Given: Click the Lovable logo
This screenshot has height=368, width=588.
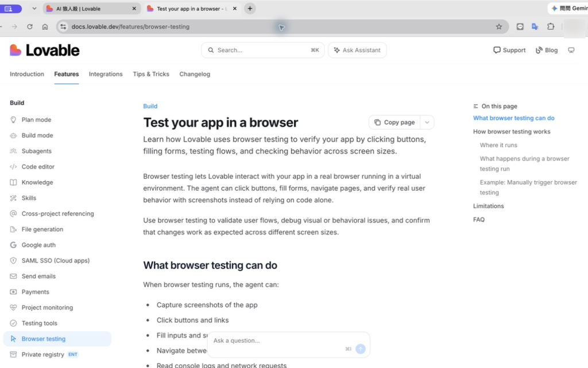Looking at the screenshot, I should (x=44, y=50).
